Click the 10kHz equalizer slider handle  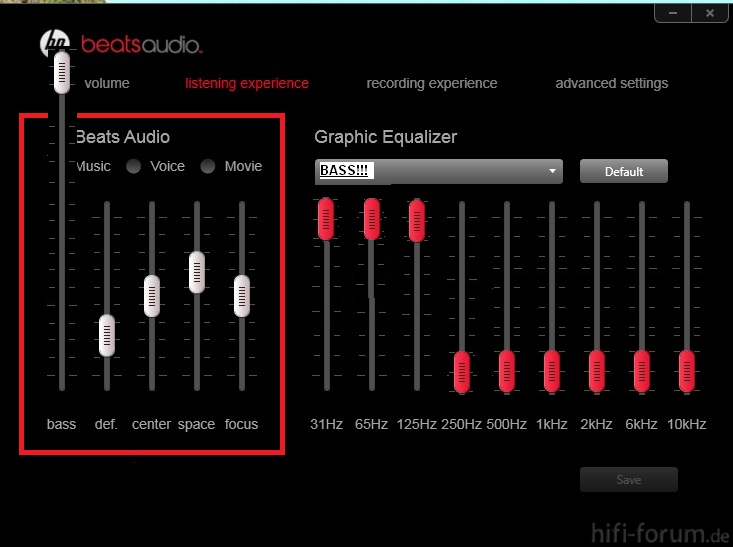(686, 371)
